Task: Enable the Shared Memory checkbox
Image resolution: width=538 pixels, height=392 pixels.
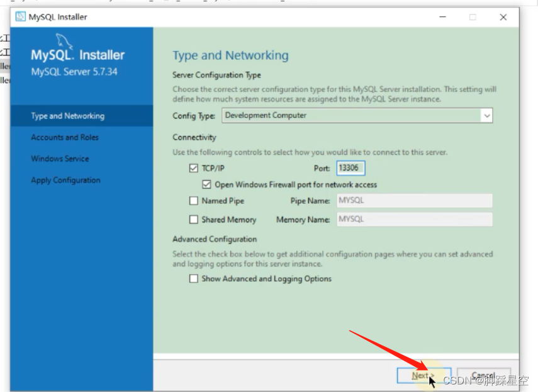Action: tap(194, 220)
